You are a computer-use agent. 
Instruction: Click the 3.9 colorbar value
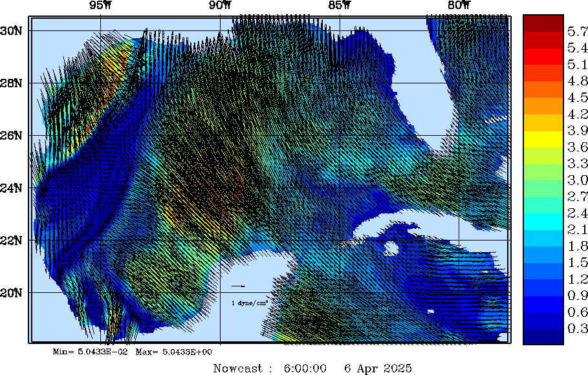(578, 131)
